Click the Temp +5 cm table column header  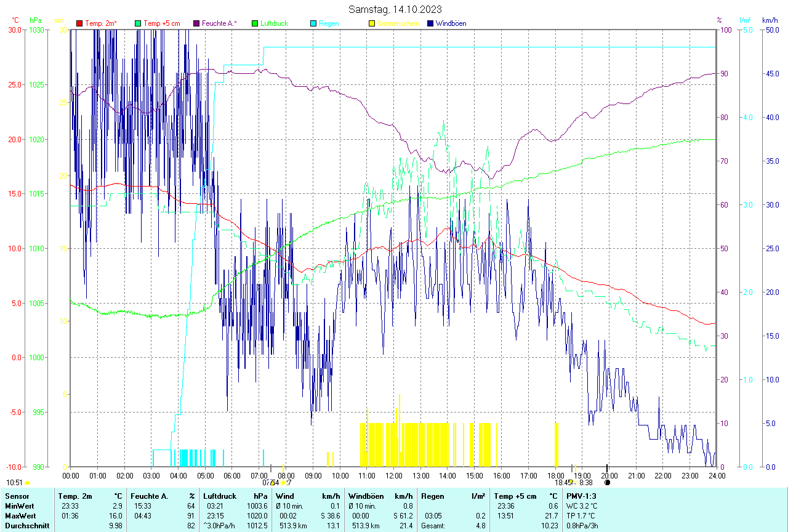pyautogui.click(x=515, y=496)
